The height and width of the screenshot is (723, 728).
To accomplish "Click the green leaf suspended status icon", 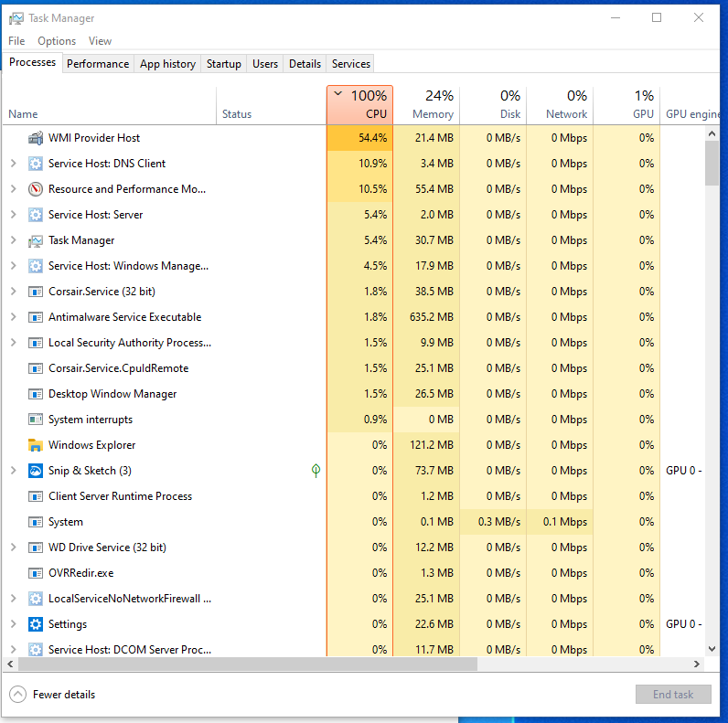I will coord(316,471).
